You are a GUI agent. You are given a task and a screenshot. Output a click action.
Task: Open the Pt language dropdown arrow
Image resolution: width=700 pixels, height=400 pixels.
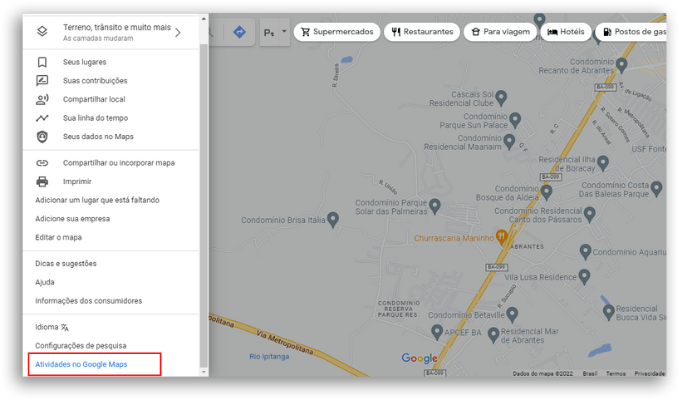(x=284, y=32)
